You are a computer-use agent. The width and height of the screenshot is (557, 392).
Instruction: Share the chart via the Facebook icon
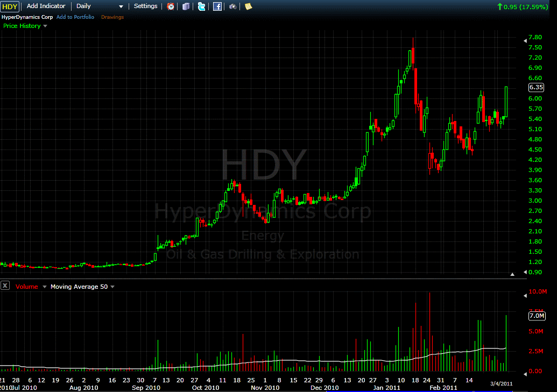[217, 6]
